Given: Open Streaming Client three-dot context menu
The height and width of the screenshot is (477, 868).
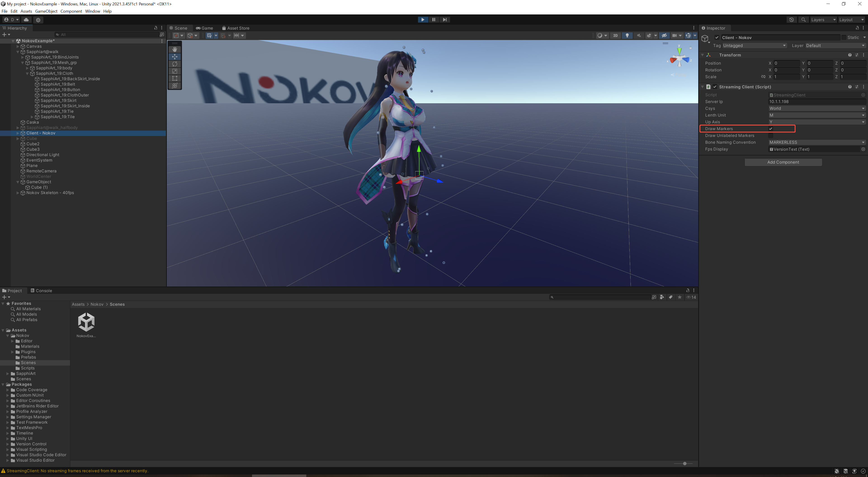Looking at the screenshot, I should coord(864,87).
